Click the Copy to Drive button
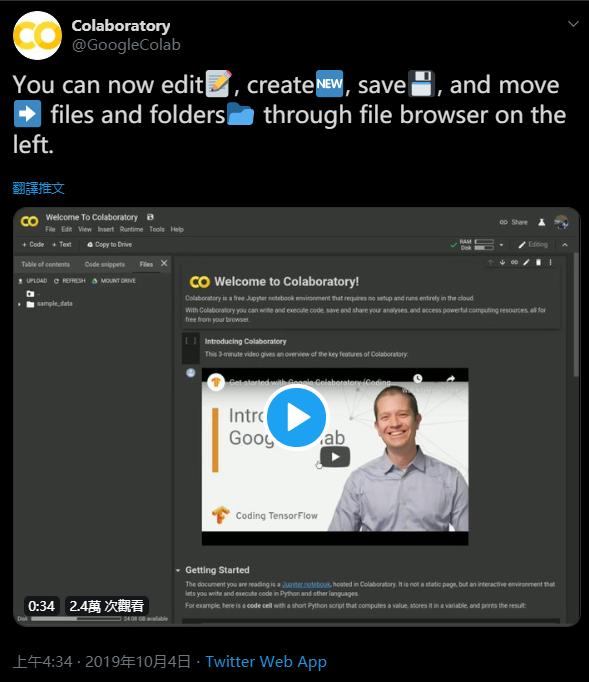 tap(109, 244)
